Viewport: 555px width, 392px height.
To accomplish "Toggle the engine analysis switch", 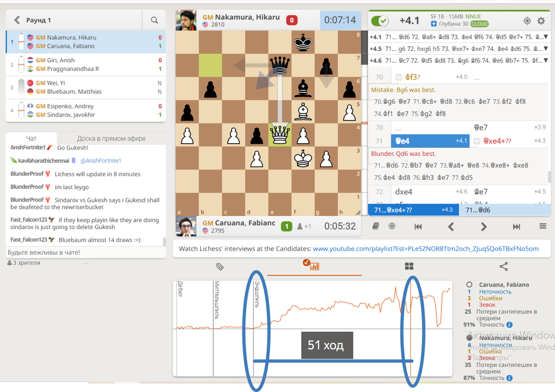I will (380, 21).
